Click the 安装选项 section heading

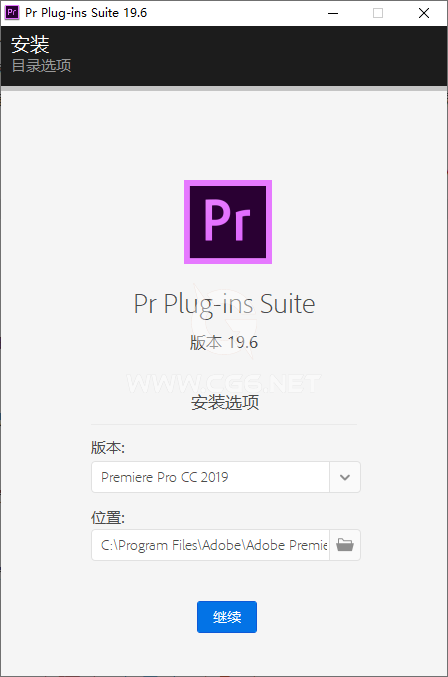(225, 402)
